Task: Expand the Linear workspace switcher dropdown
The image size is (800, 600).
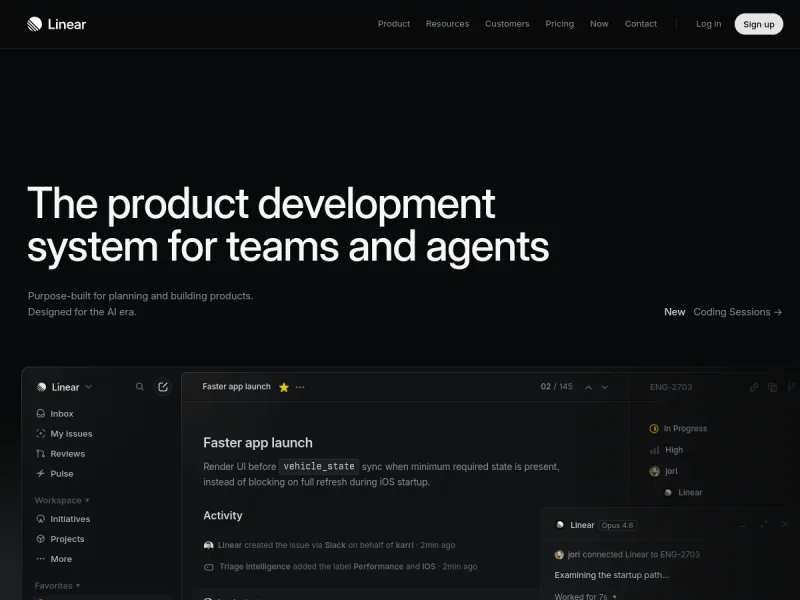Action: coord(64,387)
